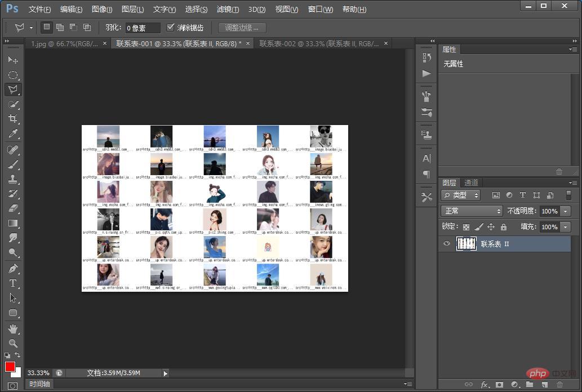This screenshot has height=392, width=582.
Task: Click the 调整边缘 button
Action: (242, 28)
